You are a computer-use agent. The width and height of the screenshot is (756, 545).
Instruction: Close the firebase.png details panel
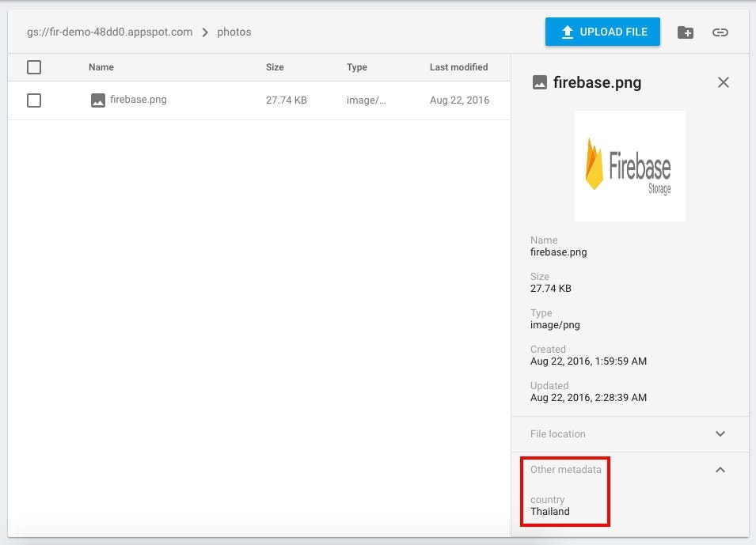pyautogui.click(x=723, y=82)
